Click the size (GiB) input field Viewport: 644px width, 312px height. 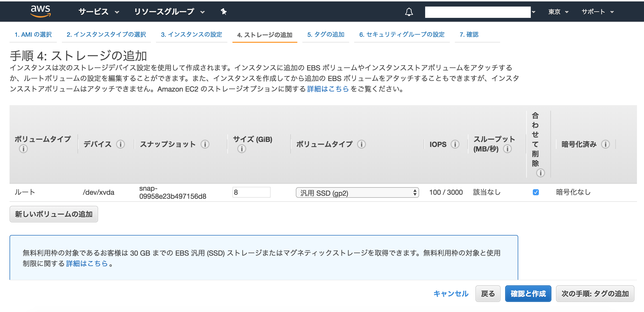click(x=251, y=192)
